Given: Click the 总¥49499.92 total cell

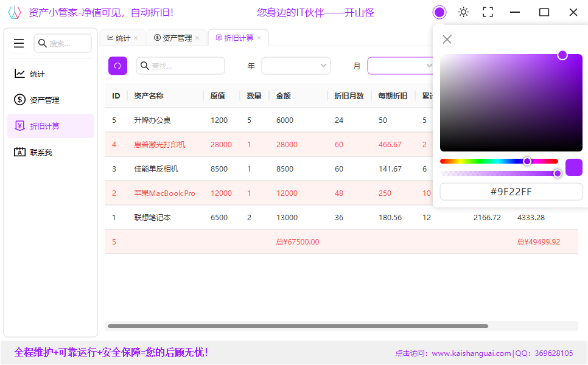Looking at the screenshot, I should (x=539, y=242).
